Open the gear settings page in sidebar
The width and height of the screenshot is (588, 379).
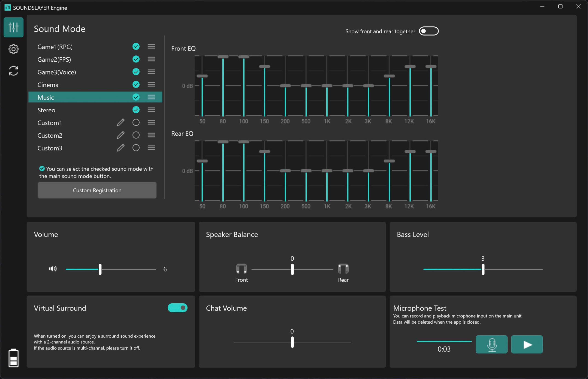[14, 49]
